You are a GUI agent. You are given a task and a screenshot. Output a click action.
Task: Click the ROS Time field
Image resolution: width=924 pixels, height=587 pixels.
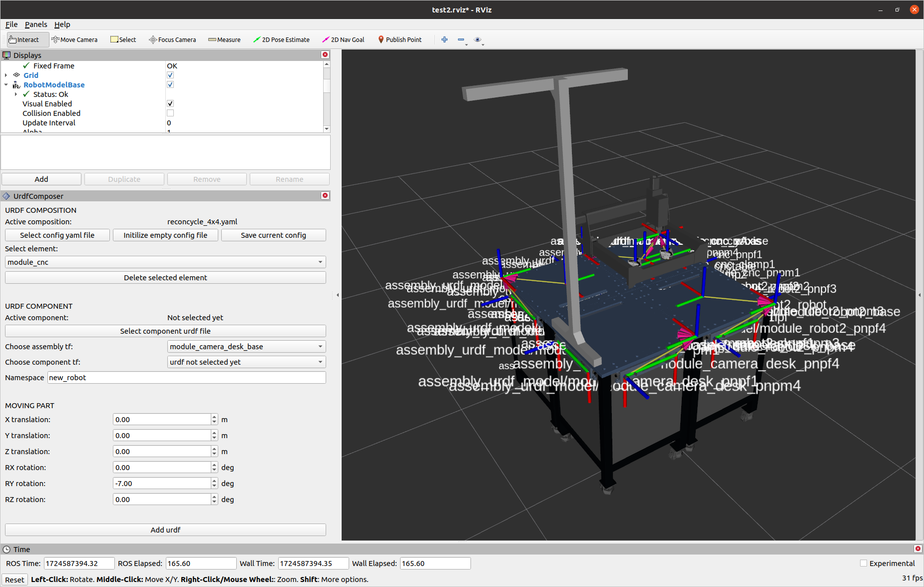coord(79,563)
